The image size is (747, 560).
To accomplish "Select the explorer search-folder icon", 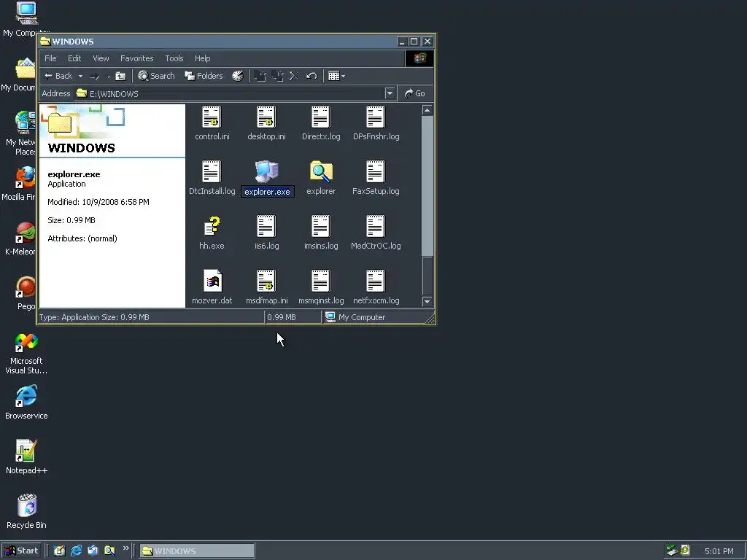I will pyautogui.click(x=321, y=172).
